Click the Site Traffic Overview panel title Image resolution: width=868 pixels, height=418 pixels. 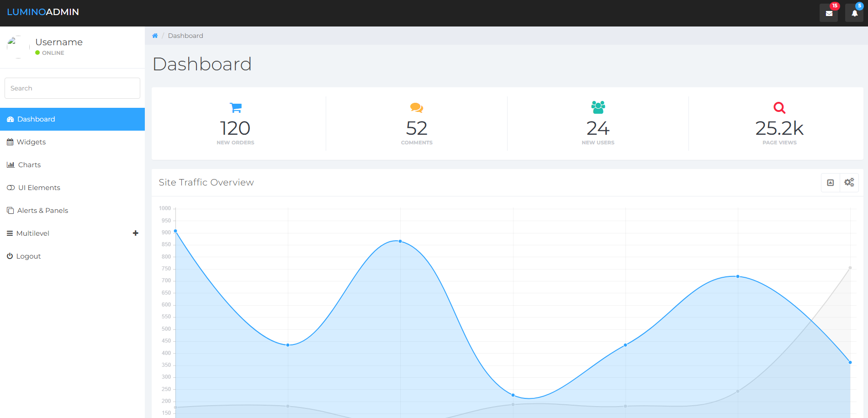point(206,182)
